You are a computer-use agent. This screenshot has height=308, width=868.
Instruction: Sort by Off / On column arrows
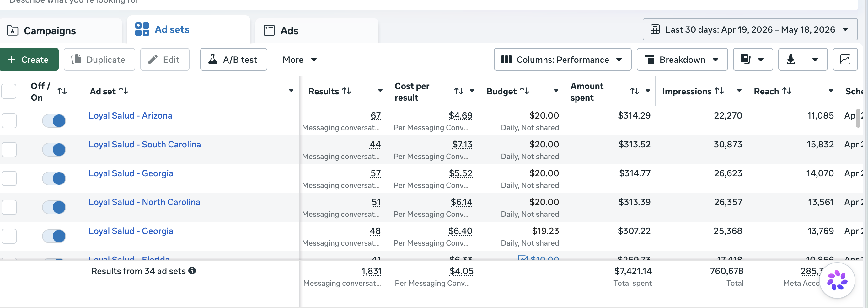62,91
